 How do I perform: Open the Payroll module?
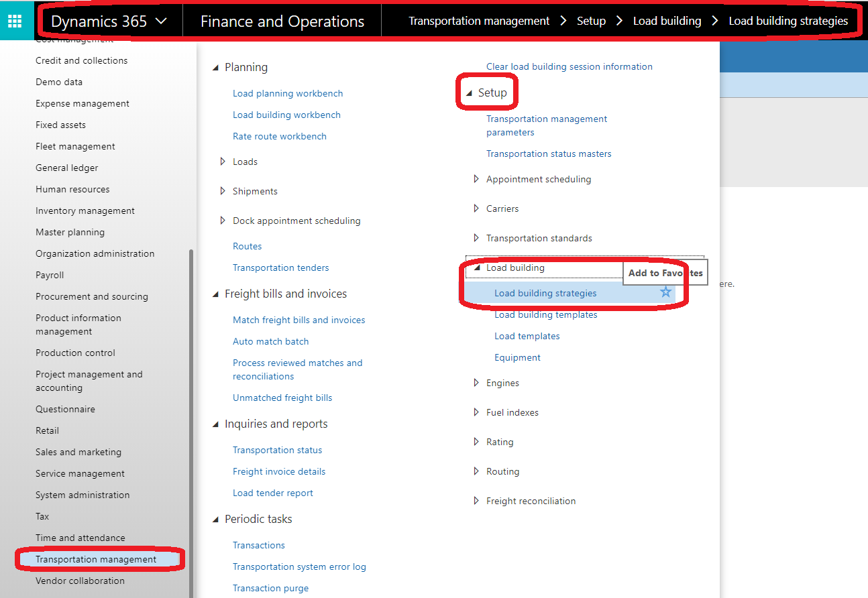point(50,275)
